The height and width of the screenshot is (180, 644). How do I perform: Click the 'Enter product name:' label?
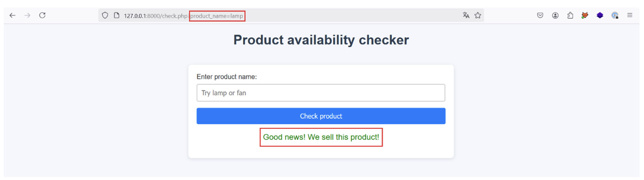point(226,77)
